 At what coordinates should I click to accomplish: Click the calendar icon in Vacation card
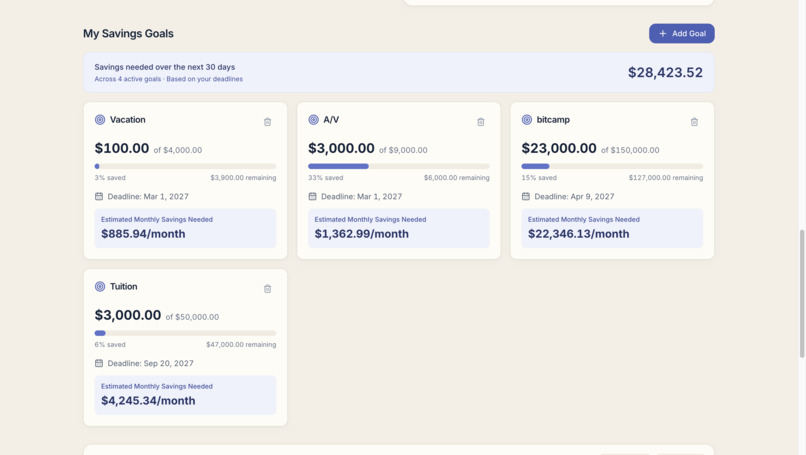[99, 196]
